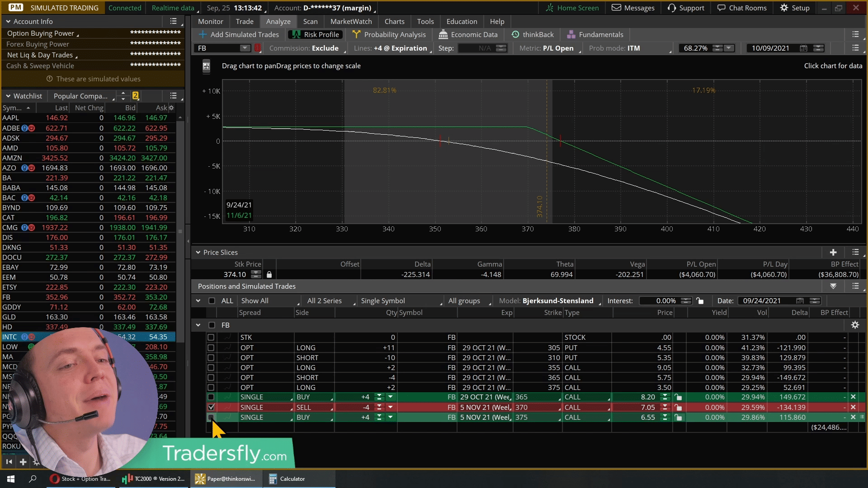The width and height of the screenshot is (868, 488).
Task: Open the Price Slices list menu icon
Action: (x=855, y=252)
